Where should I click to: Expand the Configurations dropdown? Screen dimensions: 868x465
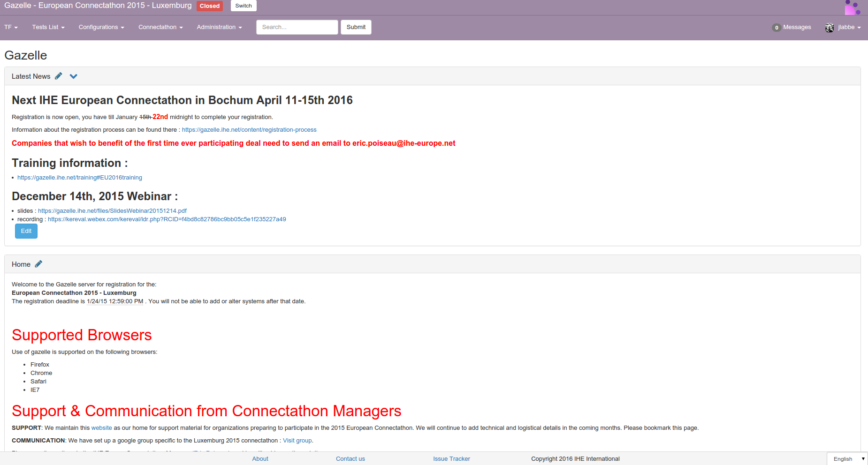(101, 27)
